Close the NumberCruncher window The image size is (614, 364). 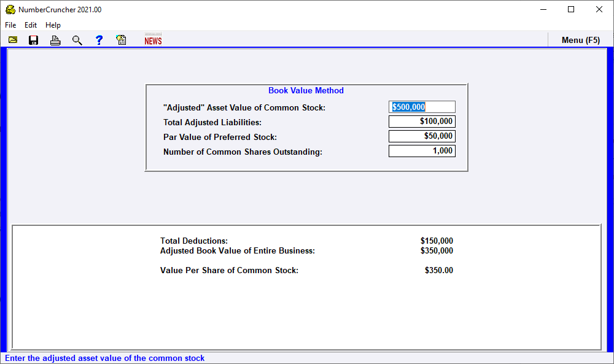point(599,9)
